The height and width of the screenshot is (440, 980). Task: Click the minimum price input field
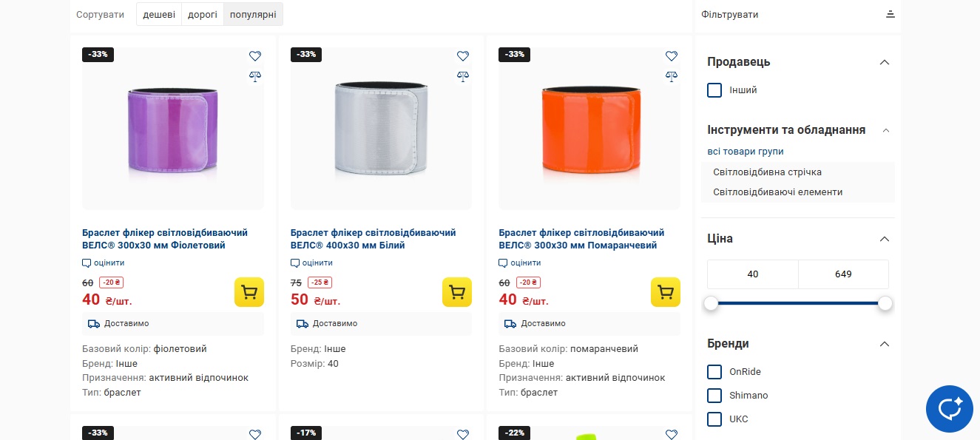753,274
